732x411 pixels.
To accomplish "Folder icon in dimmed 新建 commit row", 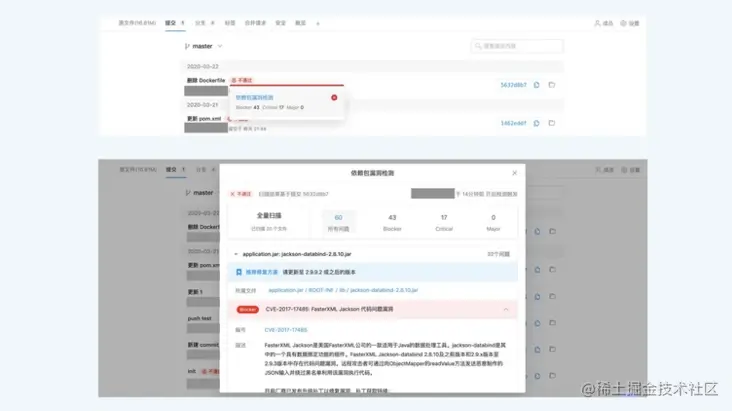I will [552, 349].
